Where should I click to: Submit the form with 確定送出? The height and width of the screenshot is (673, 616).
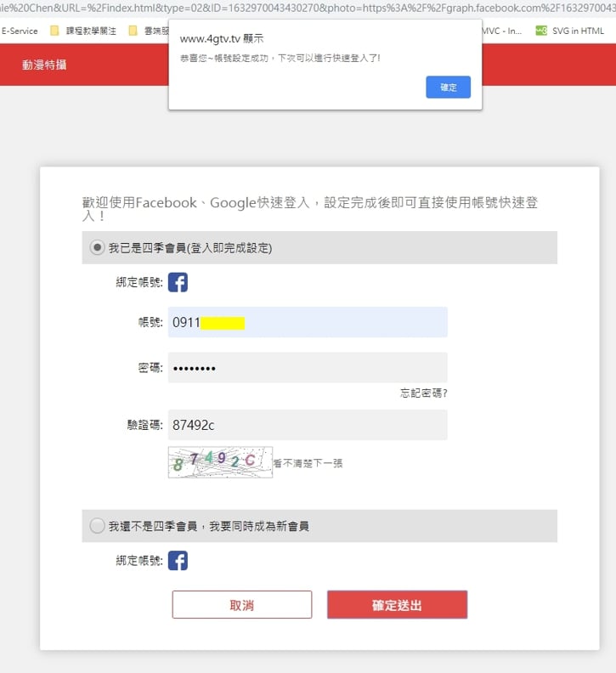[x=397, y=605]
